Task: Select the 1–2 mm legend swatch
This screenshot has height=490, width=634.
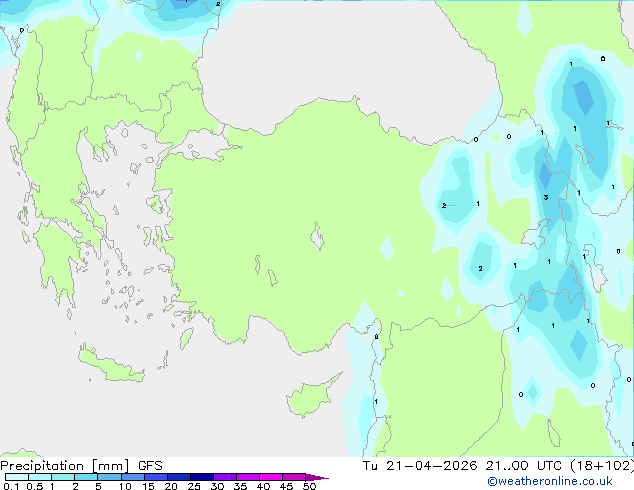Action: 63,477
